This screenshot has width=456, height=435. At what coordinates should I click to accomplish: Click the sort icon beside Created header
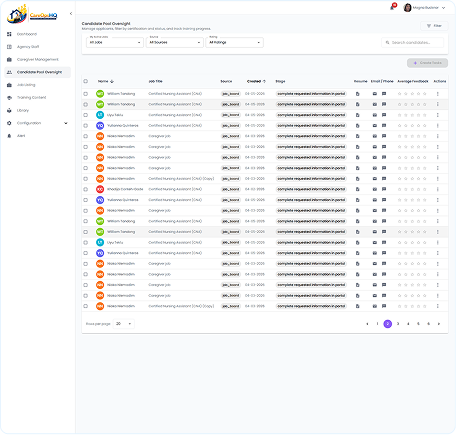click(x=264, y=81)
